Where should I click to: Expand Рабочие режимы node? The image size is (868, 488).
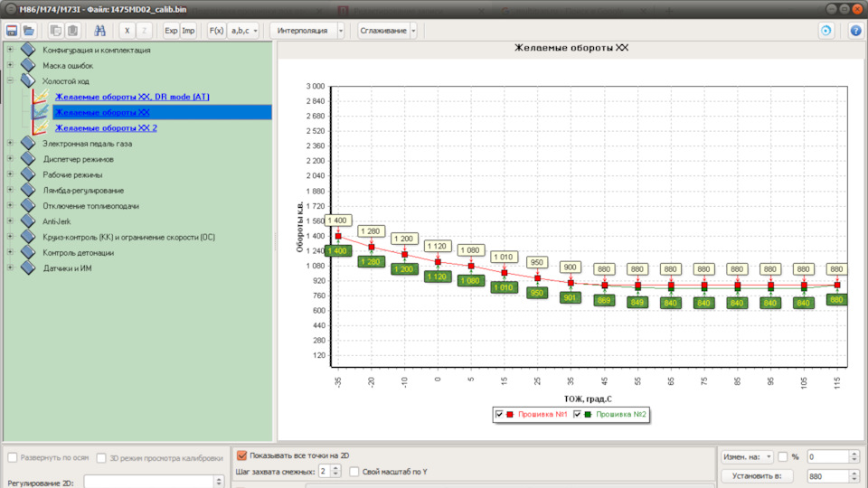pyautogui.click(x=10, y=174)
